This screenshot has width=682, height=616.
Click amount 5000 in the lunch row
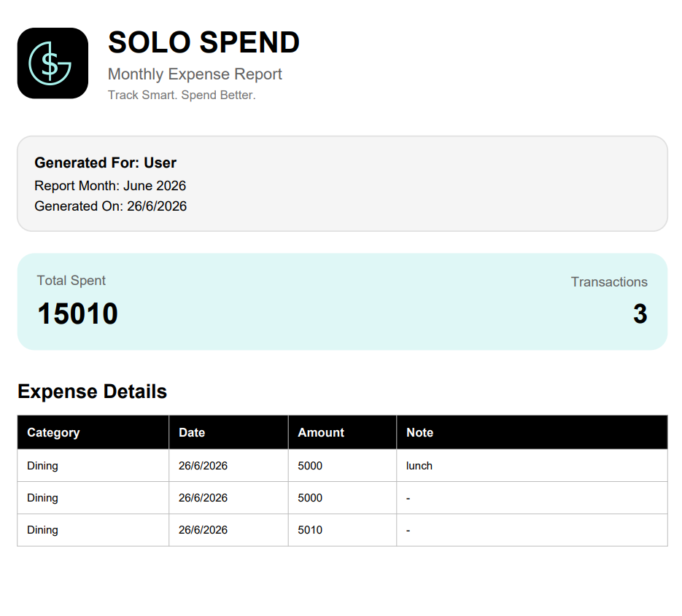pyautogui.click(x=310, y=466)
